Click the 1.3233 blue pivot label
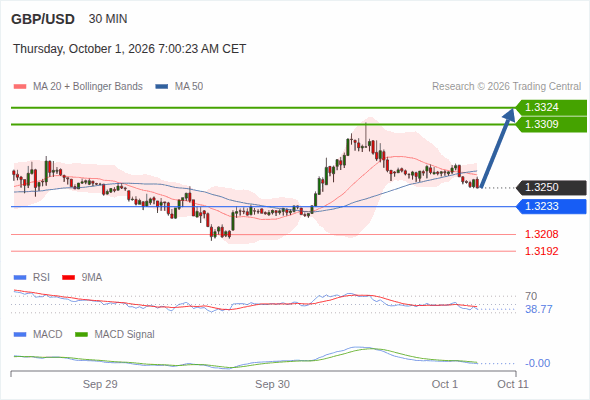 coord(551,206)
